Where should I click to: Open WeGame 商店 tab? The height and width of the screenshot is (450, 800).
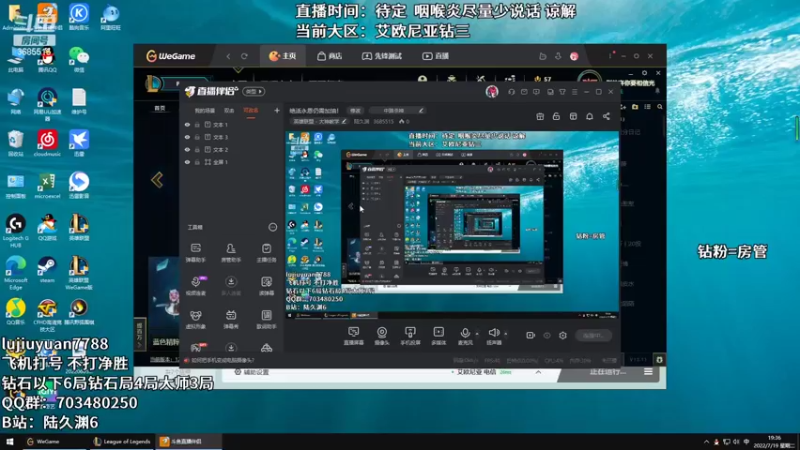click(x=330, y=56)
